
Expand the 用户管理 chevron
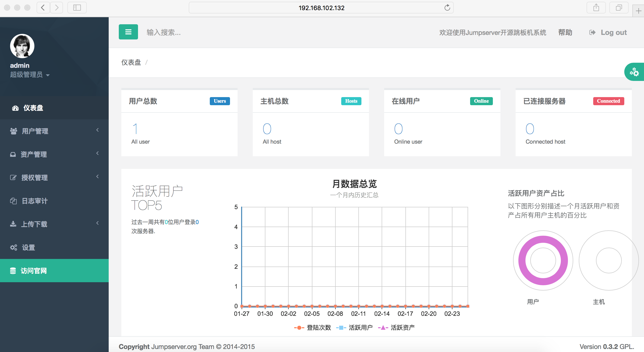click(98, 130)
